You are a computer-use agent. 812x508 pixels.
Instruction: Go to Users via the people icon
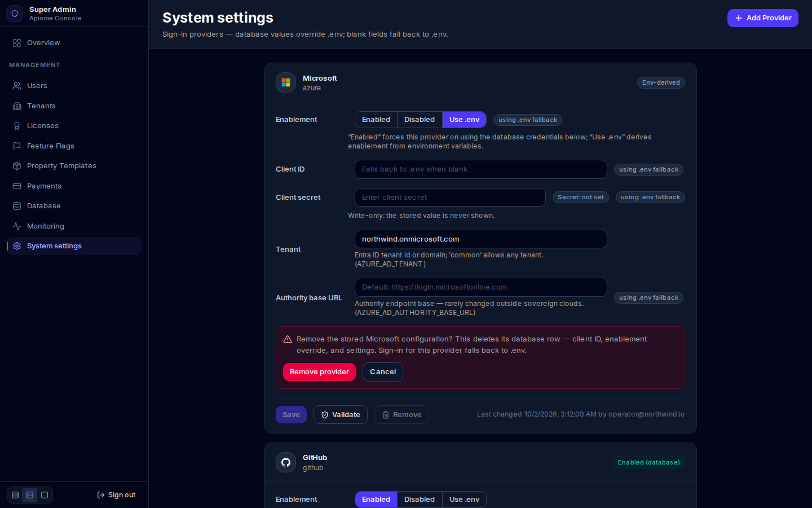tap(17, 86)
